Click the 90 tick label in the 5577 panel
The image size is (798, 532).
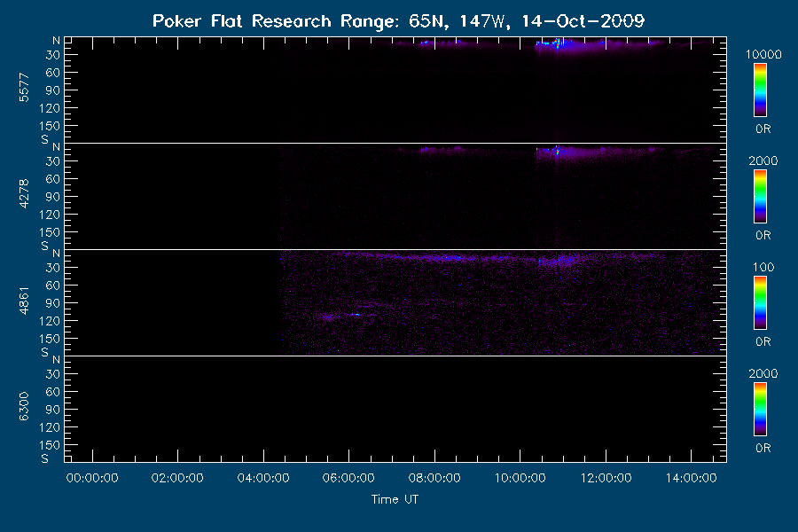[x=53, y=90]
